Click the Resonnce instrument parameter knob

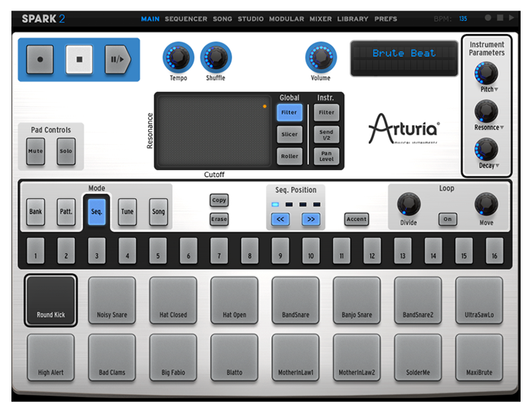pos(486,111)
